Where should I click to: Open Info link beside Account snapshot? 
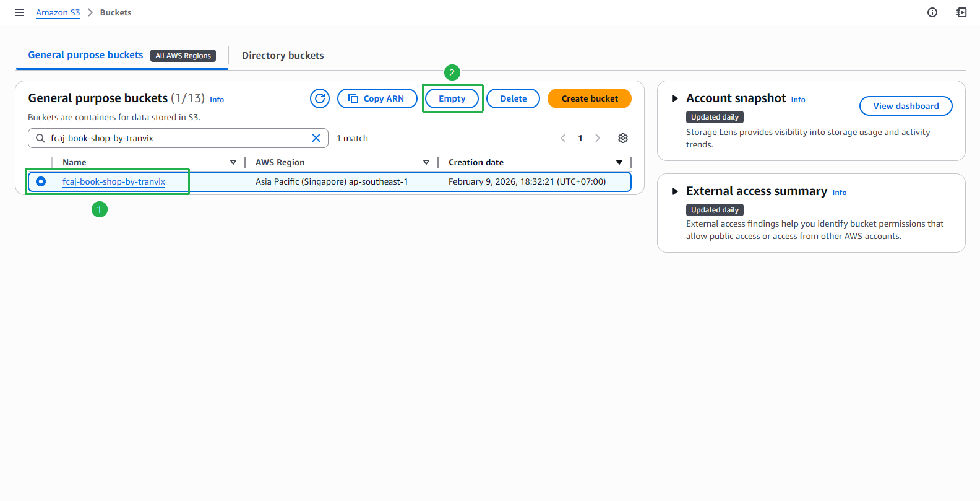798,100
